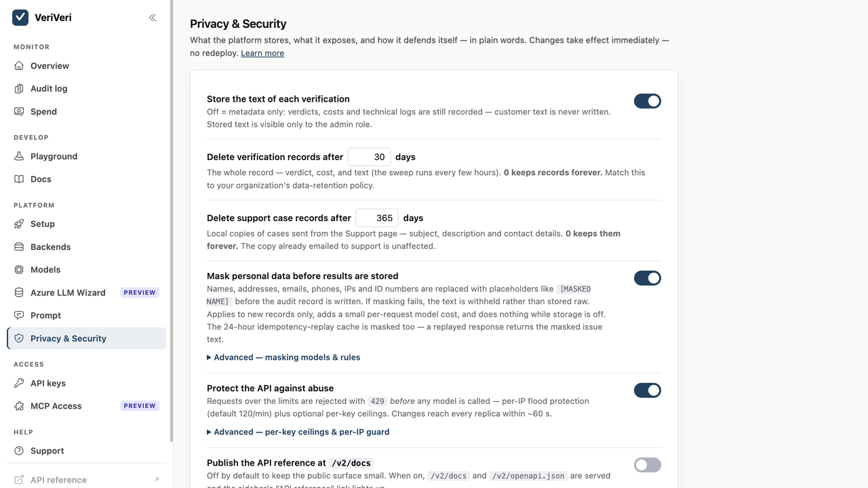Expand Advanced masking models & rules
This screenshot has height=488, width=868.
point(283,357)
